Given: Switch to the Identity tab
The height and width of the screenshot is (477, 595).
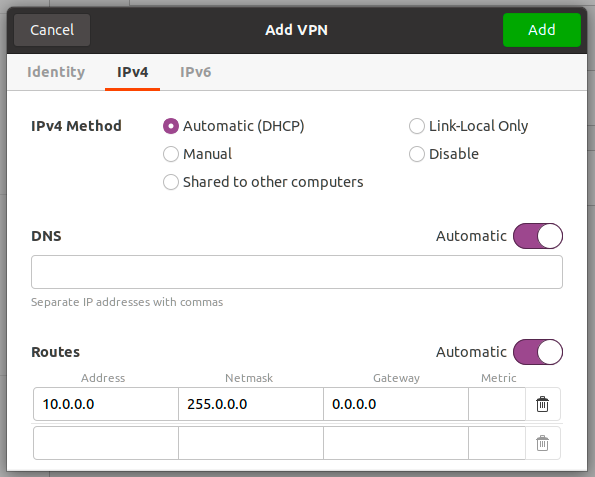Looking at the screenshot, I should point(56,72).
